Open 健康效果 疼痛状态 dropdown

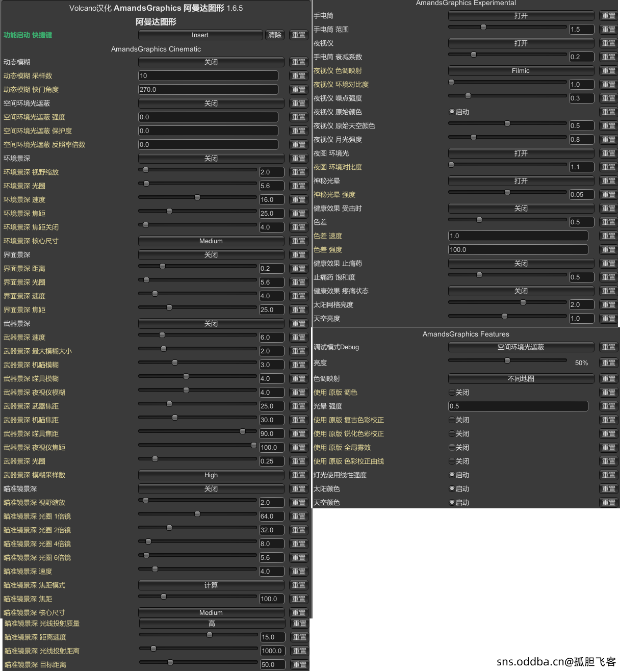pos(521,291)
